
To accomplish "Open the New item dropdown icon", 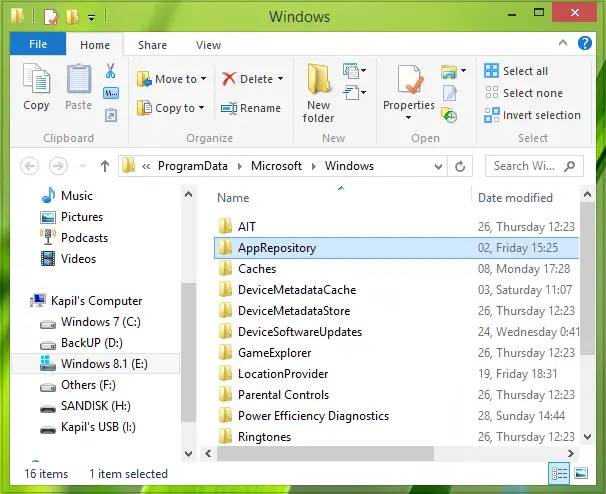I will (354, 71).
